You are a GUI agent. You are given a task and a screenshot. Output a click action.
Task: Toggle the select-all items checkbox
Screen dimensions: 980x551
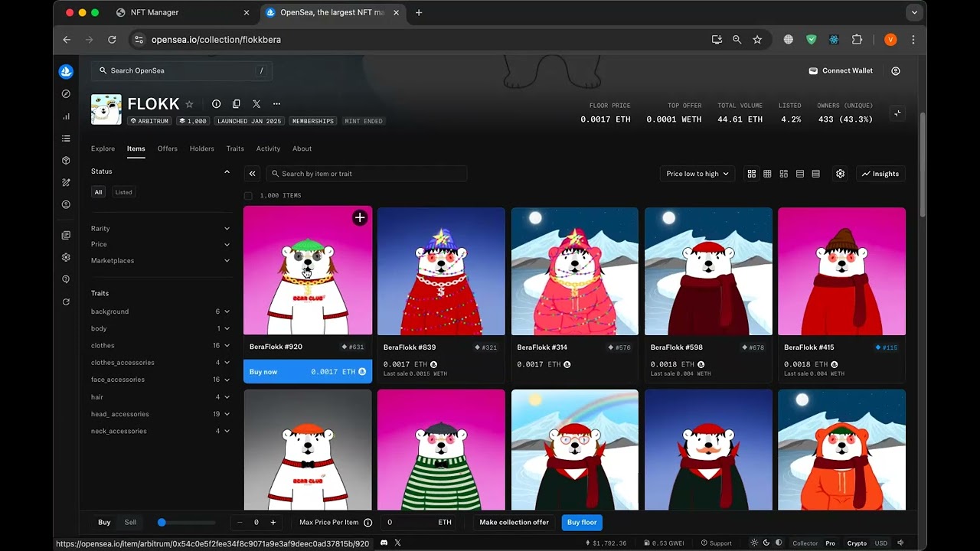tap(248, 196)
